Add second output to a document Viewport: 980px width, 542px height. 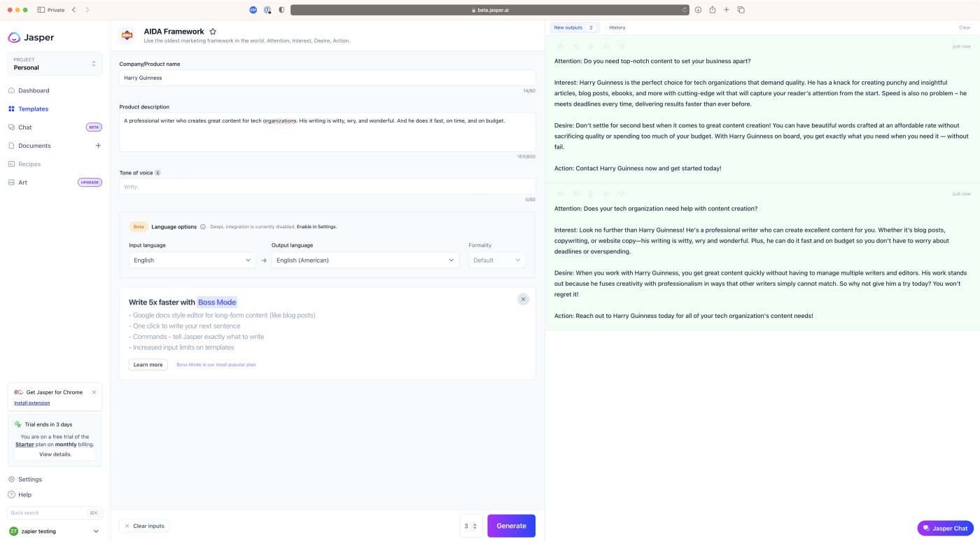tap(591, 194)
